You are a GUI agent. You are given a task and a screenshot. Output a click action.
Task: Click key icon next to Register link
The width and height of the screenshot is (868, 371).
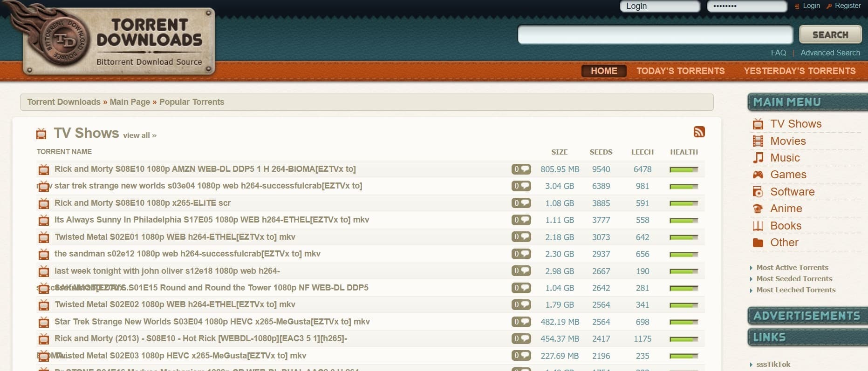(x=829, y=6)
